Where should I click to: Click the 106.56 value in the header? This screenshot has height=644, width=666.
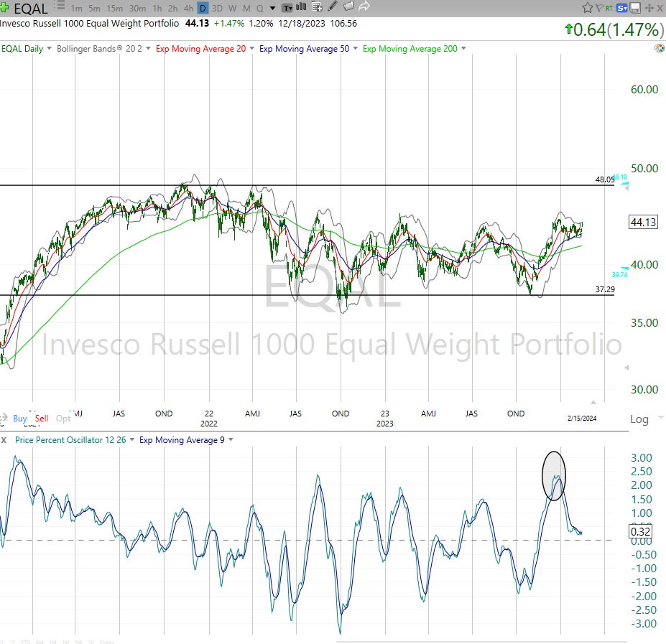point(343,24)
